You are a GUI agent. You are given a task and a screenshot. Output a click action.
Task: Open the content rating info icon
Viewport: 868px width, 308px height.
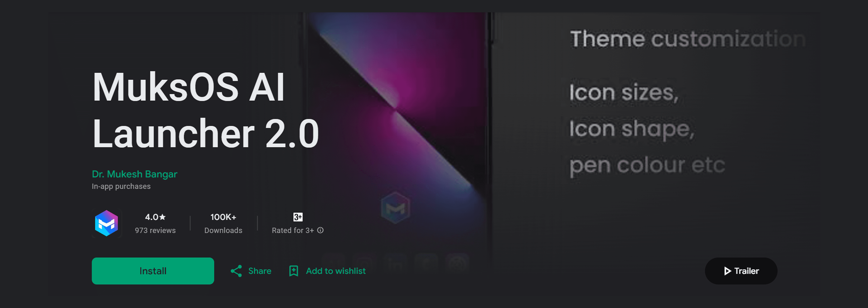coord(320,230)
